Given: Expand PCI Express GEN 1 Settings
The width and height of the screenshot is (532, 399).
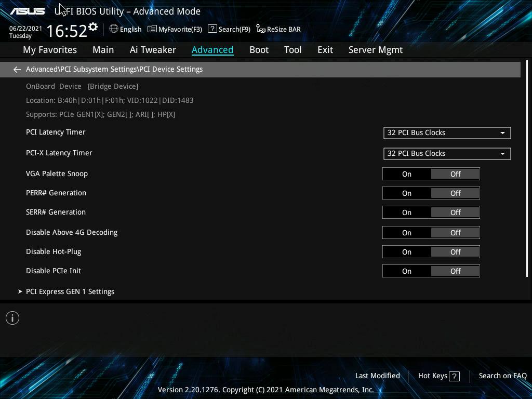Looking at the screenshot, I should coord(70,291).
